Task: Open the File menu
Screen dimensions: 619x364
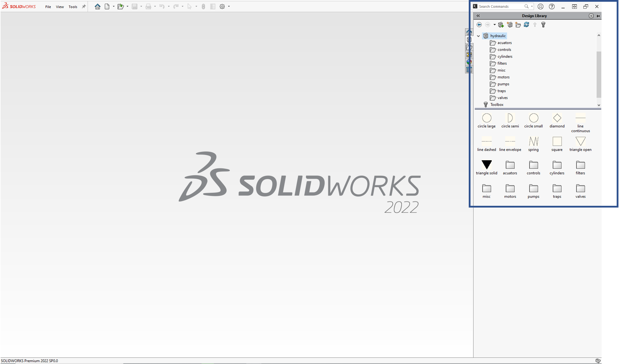Action: point(48,7)
